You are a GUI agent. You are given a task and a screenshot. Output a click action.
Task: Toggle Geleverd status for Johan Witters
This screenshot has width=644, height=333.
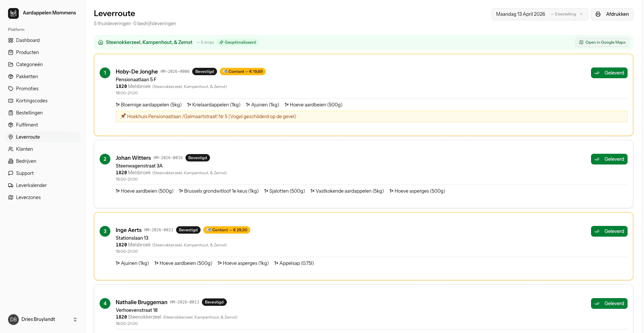[x=609, y=159]
